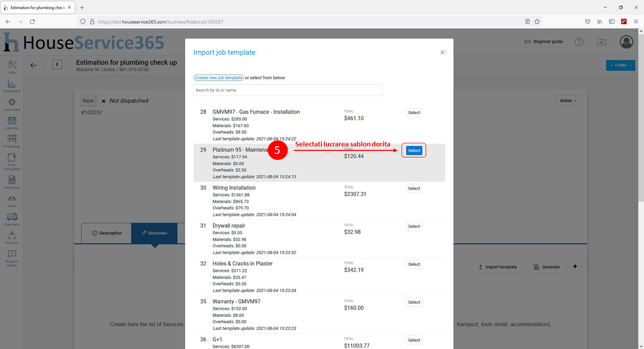Select template 28 GMVM97 Gas Furnace

(x=414, y=113)
